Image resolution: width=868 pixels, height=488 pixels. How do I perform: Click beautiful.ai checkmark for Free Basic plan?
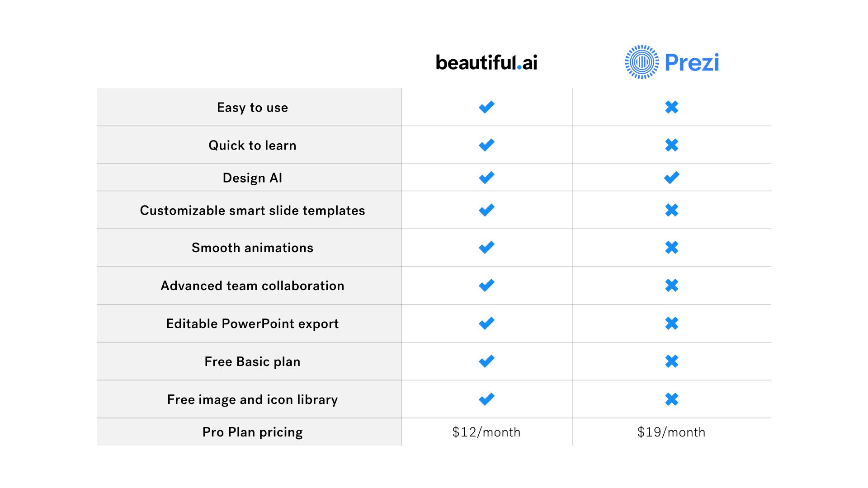[487, 361]
